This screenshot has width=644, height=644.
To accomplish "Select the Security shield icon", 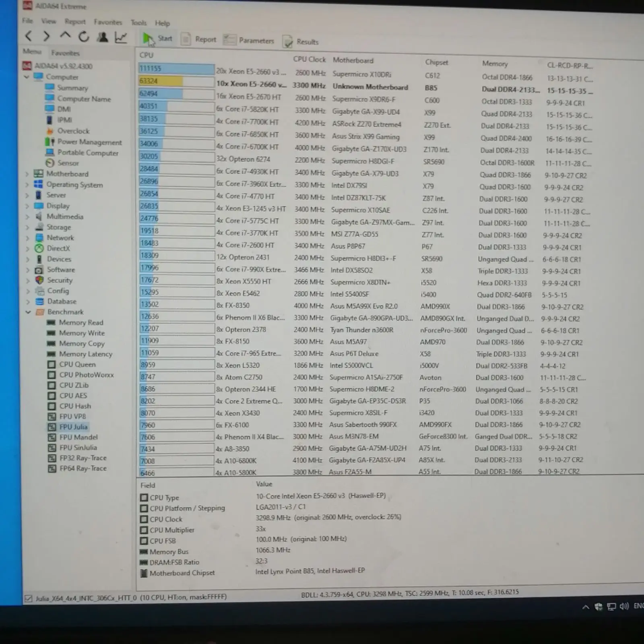I will [39, 280].
